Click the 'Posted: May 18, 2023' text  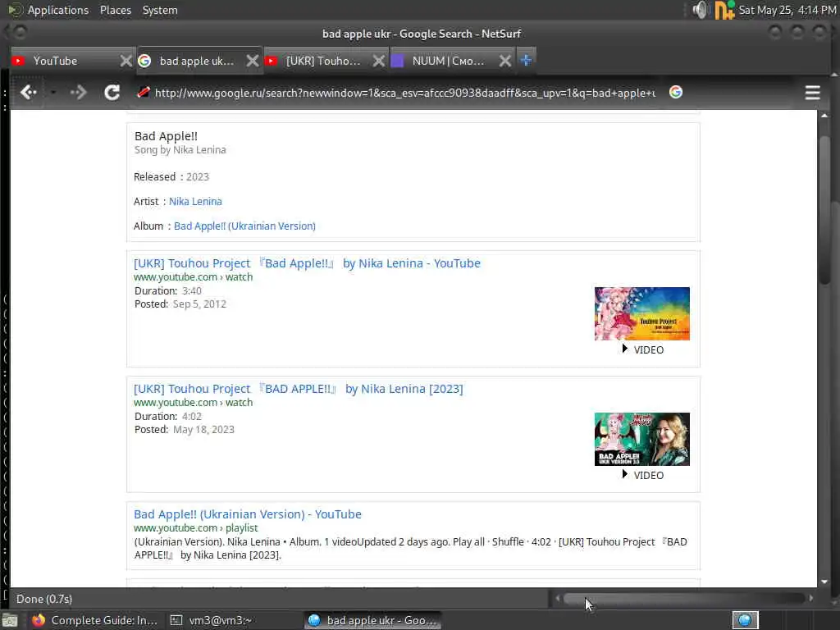pyautogui.click(x=185, y=430)
